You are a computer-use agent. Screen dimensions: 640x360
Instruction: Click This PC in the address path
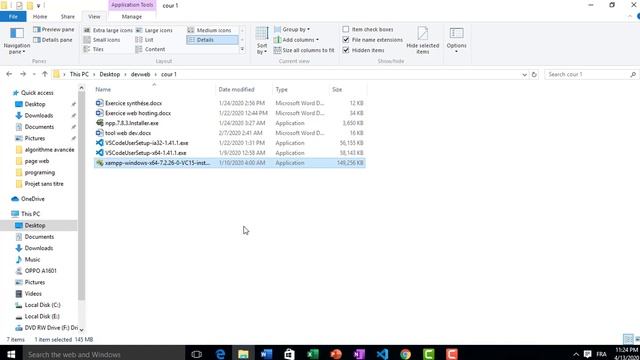tap(79, 74)
